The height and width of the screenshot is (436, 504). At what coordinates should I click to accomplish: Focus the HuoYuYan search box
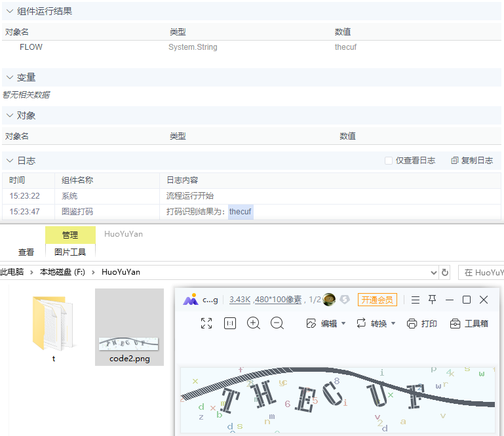tap(481, 273)
